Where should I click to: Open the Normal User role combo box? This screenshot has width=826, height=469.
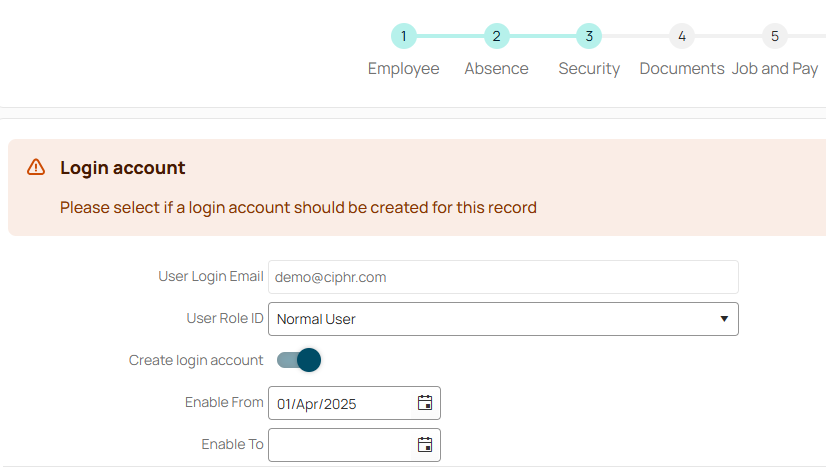(x=503, y=319)
